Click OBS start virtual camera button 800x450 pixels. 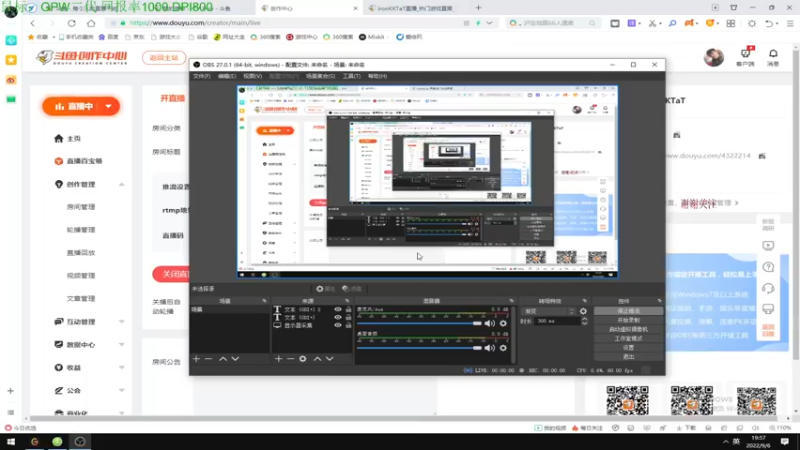tap(629, 329)
